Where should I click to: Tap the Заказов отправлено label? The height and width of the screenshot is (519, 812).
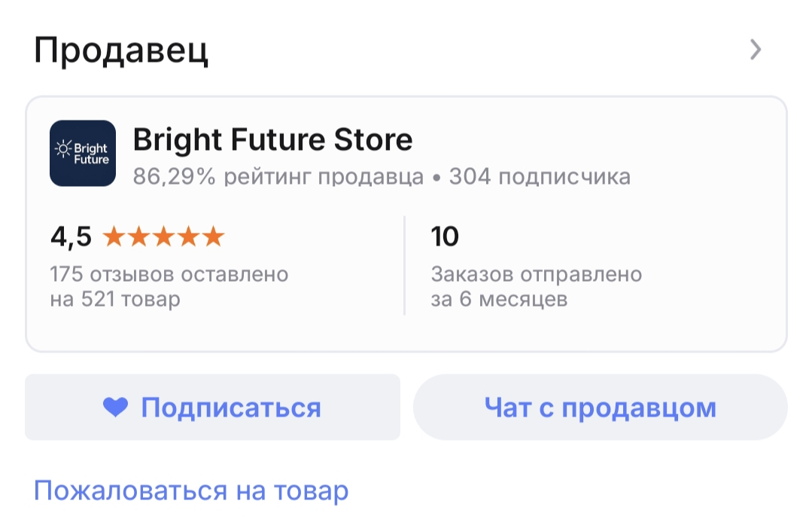(x=536, y=274)
